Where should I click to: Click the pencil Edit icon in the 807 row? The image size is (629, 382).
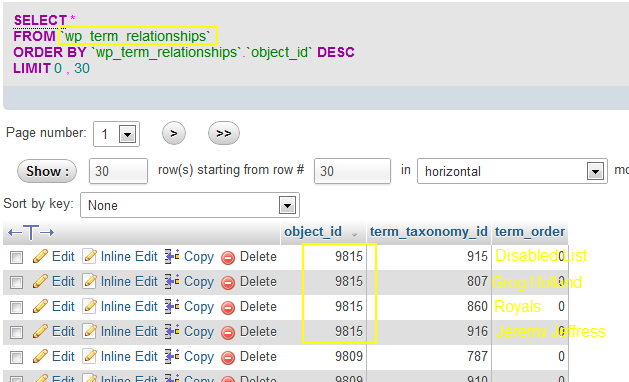coord(40,281)
